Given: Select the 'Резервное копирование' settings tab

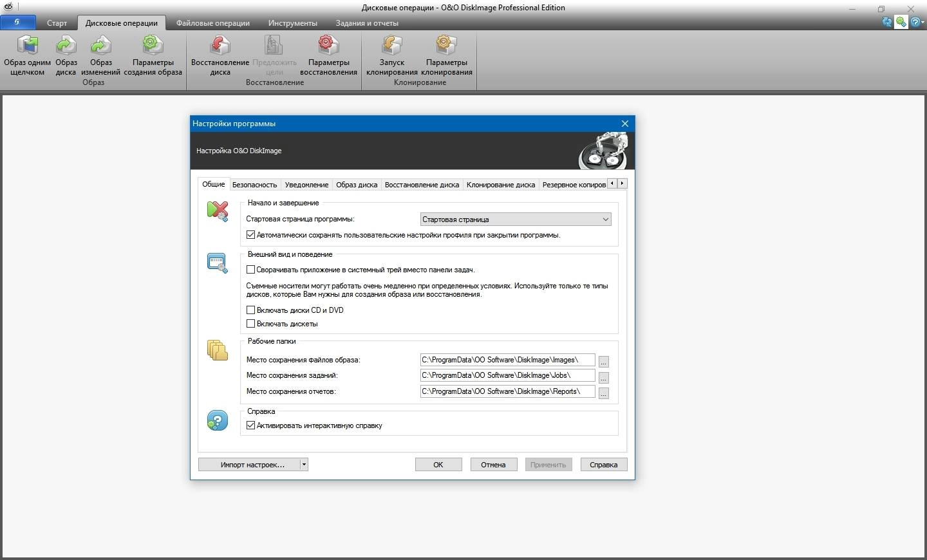Looking at the screenshot, I should click(x=574, y=185).
